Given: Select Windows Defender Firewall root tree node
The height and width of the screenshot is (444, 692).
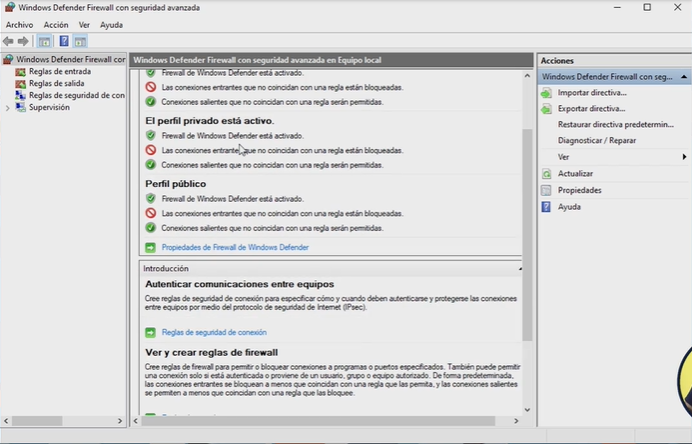Looking at the screenshot, I should (x=71, y=59).
